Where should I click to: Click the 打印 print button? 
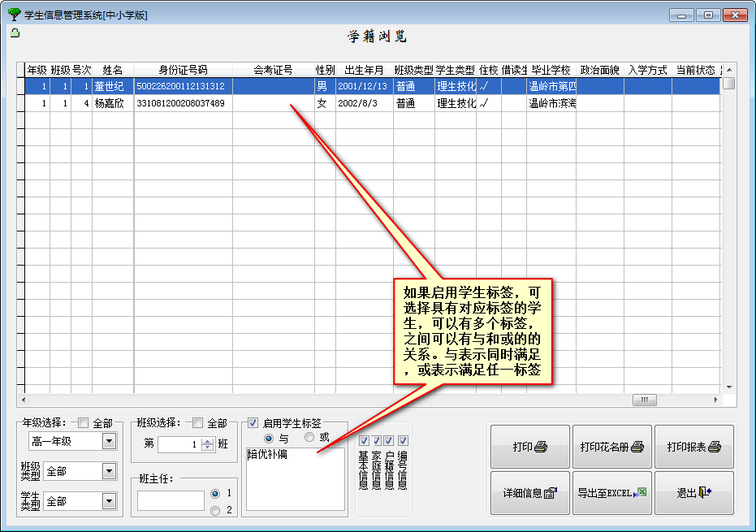529,447
